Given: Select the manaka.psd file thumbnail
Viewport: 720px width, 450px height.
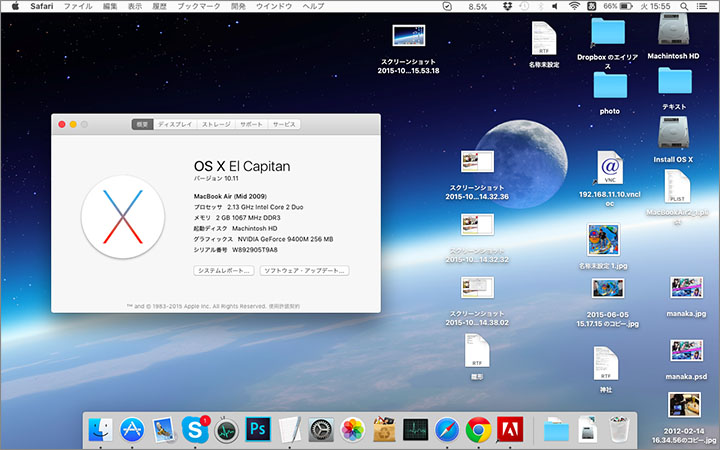Looking at the screenshot, I should 686,351.
